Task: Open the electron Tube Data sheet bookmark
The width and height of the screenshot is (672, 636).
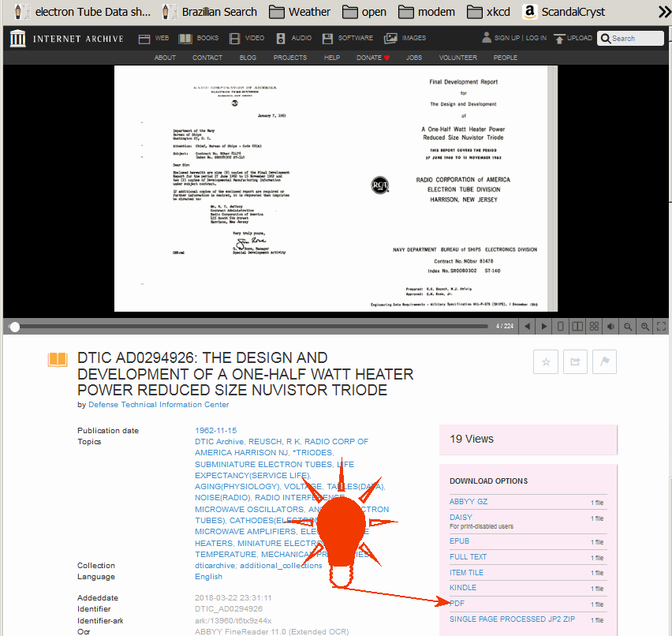Action: click(83, 12)
